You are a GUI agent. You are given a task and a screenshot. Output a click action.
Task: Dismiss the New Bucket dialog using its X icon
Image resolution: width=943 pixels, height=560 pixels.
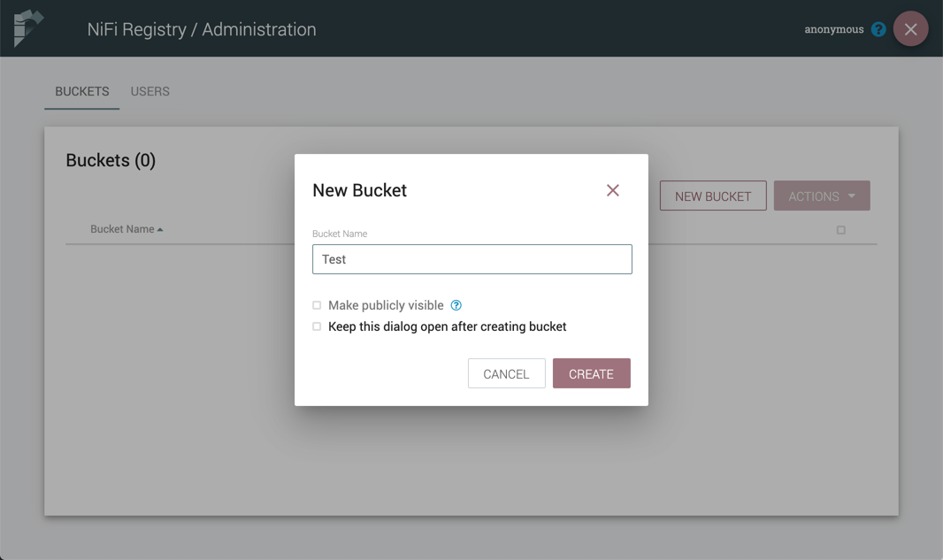612,190
